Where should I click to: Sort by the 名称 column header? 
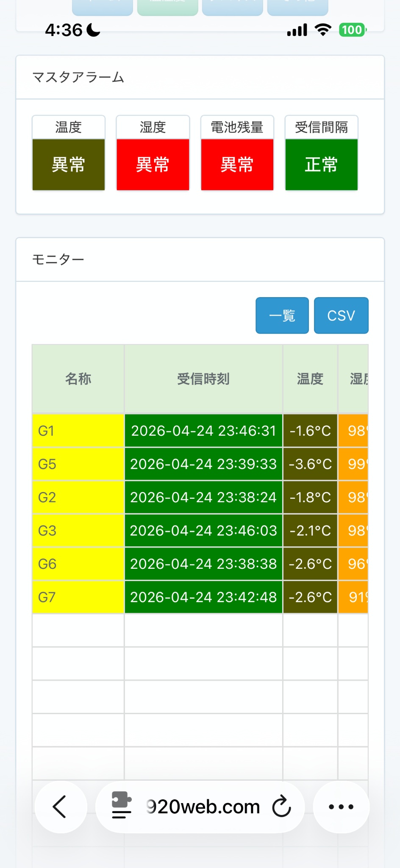point(78,379)
